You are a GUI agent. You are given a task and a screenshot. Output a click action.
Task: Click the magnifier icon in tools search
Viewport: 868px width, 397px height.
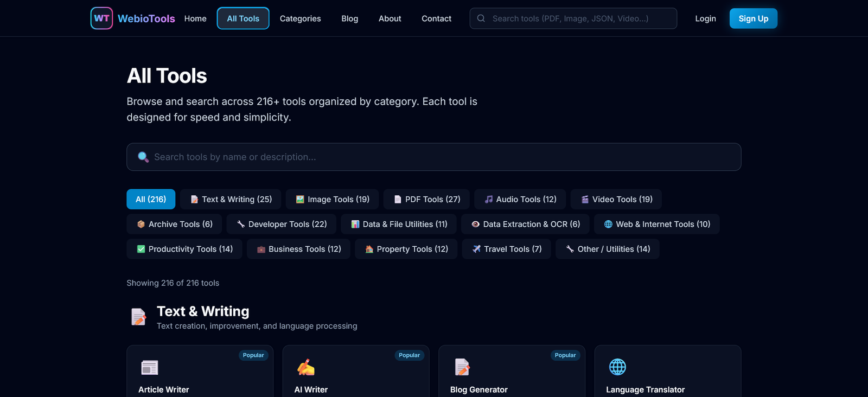pos(143,157)
